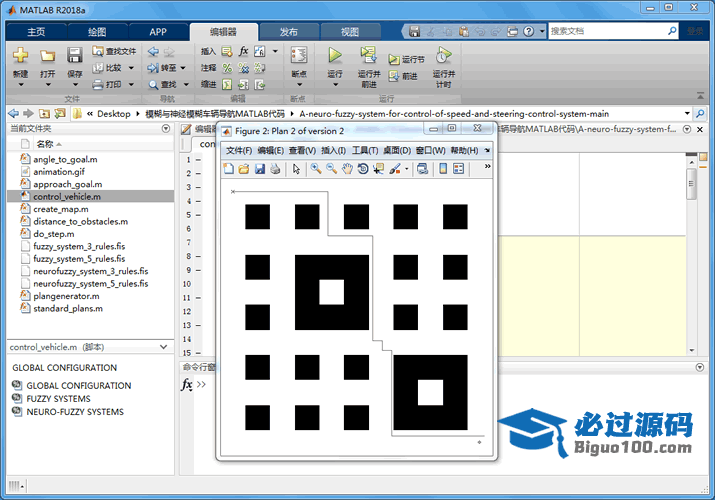Image resolution: width=715 pixels, height=500 pixels.
Task: Click the editor vertical scrollbar thumb
Action: click(x=691, y=184)
